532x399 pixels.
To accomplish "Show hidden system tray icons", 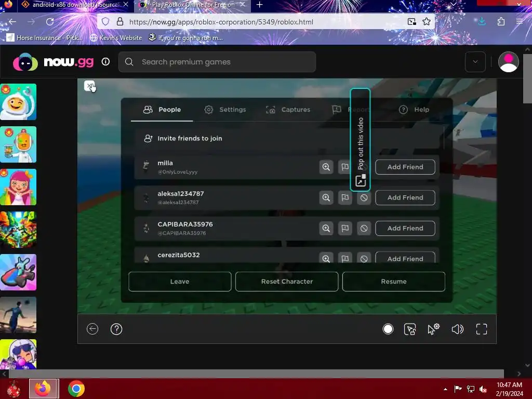I will click(x=445, y=389).
